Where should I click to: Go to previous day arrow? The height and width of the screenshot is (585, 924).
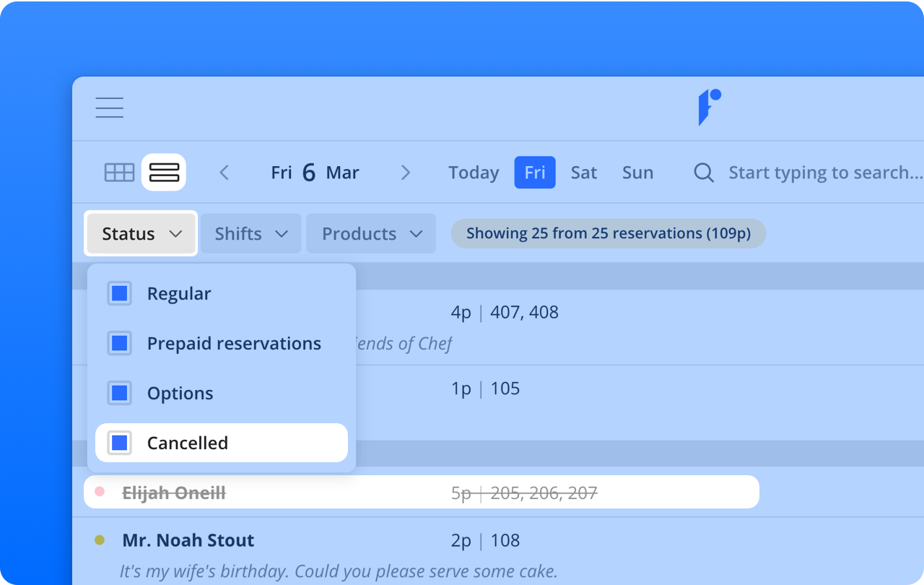pyautogui.click(x=225, y=173)
